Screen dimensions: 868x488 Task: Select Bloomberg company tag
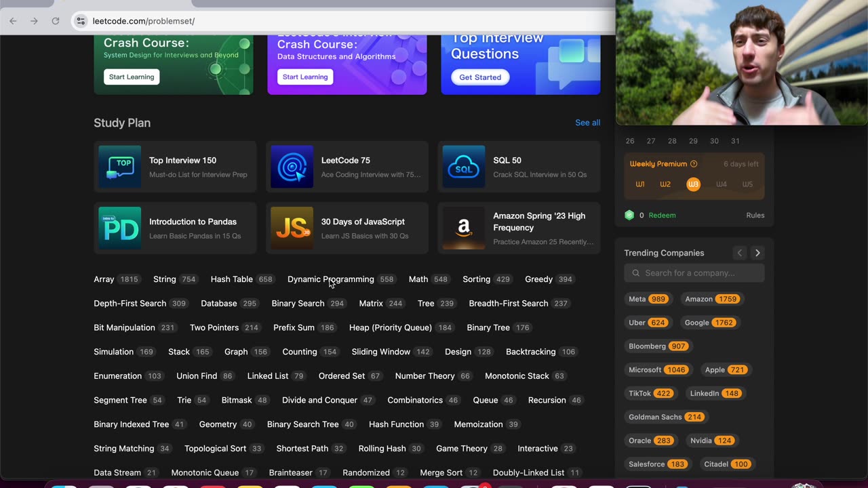[658, 346]
